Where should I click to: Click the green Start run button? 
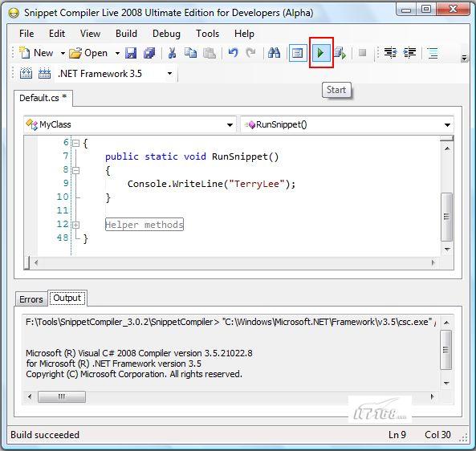[x=321, y=53]
